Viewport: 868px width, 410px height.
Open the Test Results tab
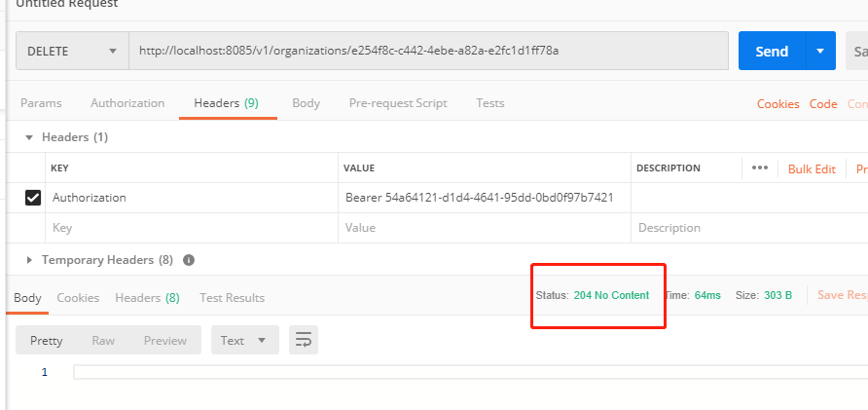(232, 298)
